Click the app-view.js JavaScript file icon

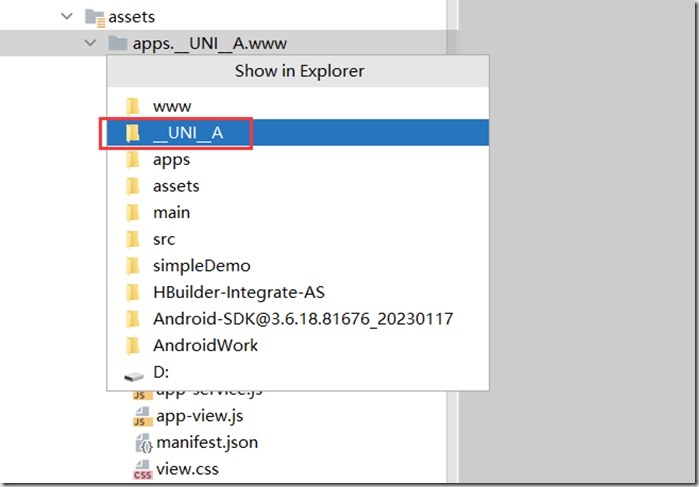(142, 416)
